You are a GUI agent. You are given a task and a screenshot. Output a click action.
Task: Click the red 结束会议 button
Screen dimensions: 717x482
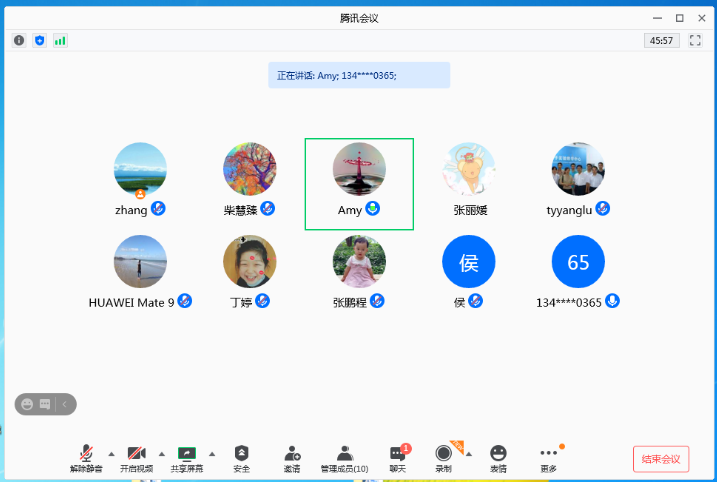[661, 459]
